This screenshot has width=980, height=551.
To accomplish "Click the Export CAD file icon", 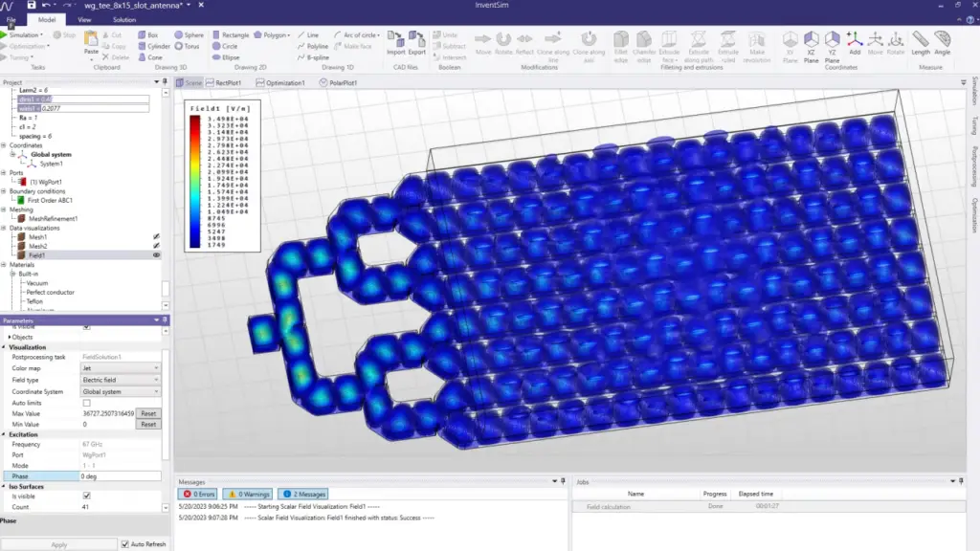I will pos(417,41).
